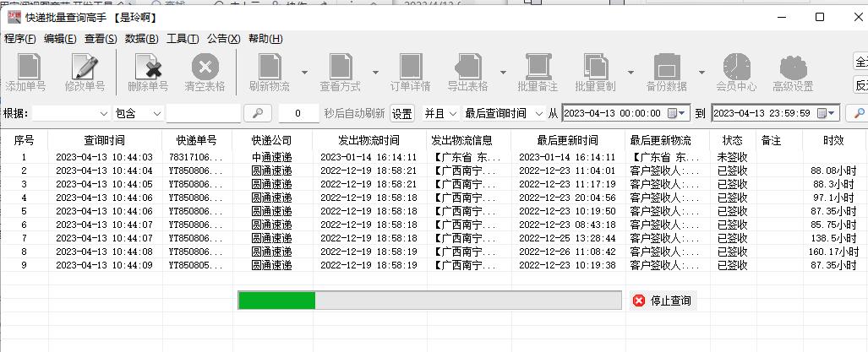Select the 78317106... tracking number cell

196,157
